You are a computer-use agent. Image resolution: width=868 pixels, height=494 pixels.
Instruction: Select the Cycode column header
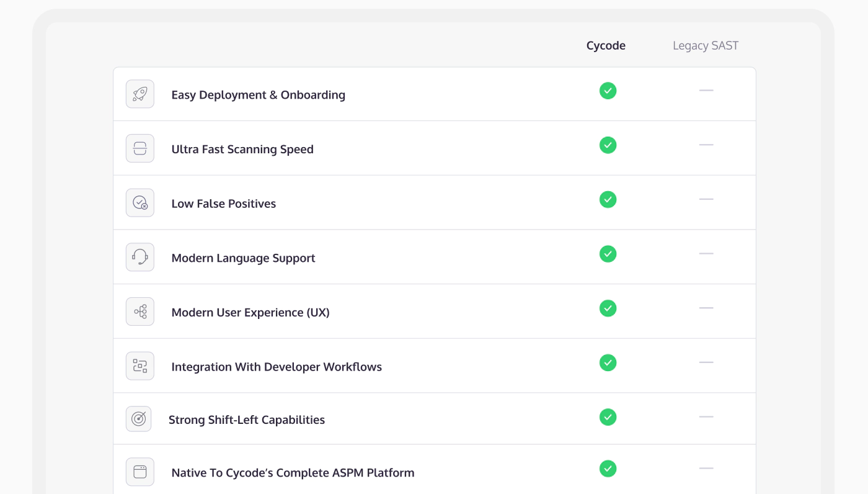606,46
